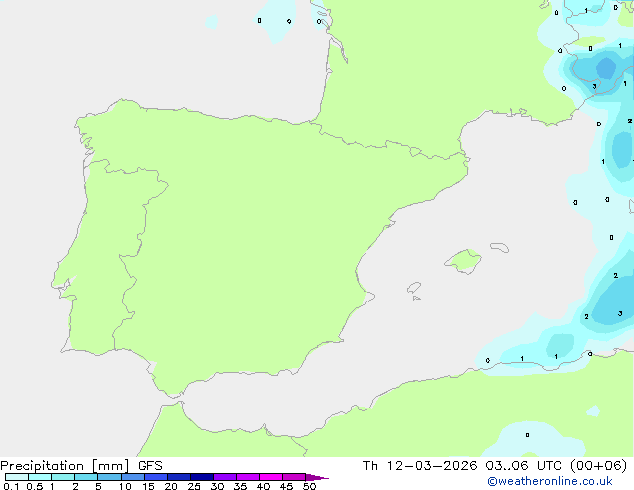Select the 0.5–1 mm legend color box

(40, 477)
